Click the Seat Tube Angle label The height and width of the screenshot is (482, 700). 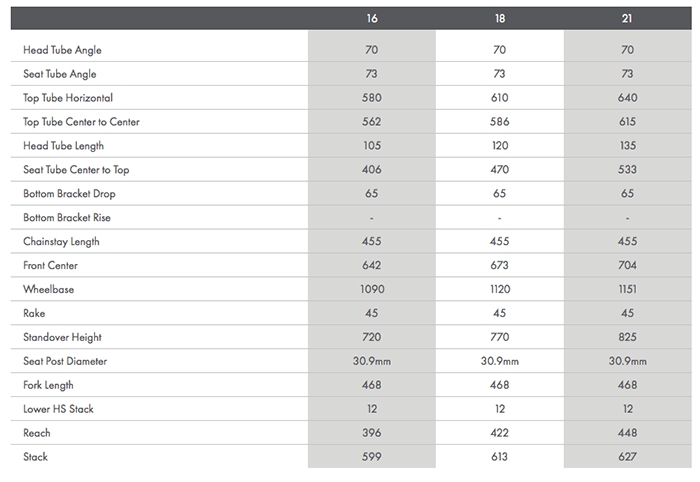(x=60, y=74)
